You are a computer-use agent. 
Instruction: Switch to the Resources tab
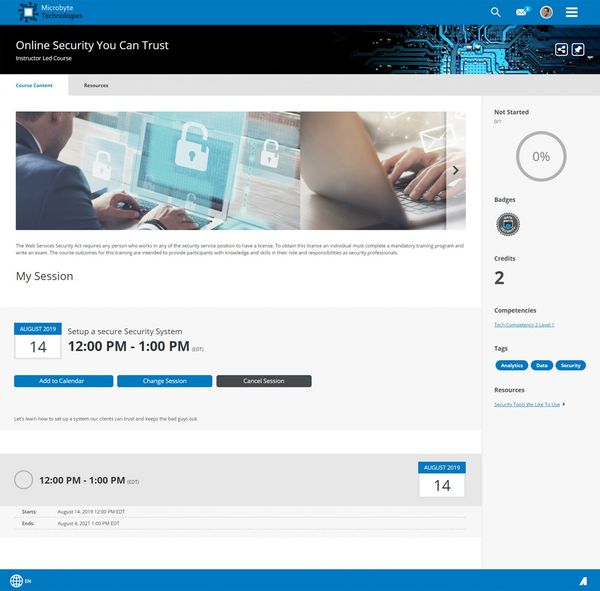coord(96,86)
